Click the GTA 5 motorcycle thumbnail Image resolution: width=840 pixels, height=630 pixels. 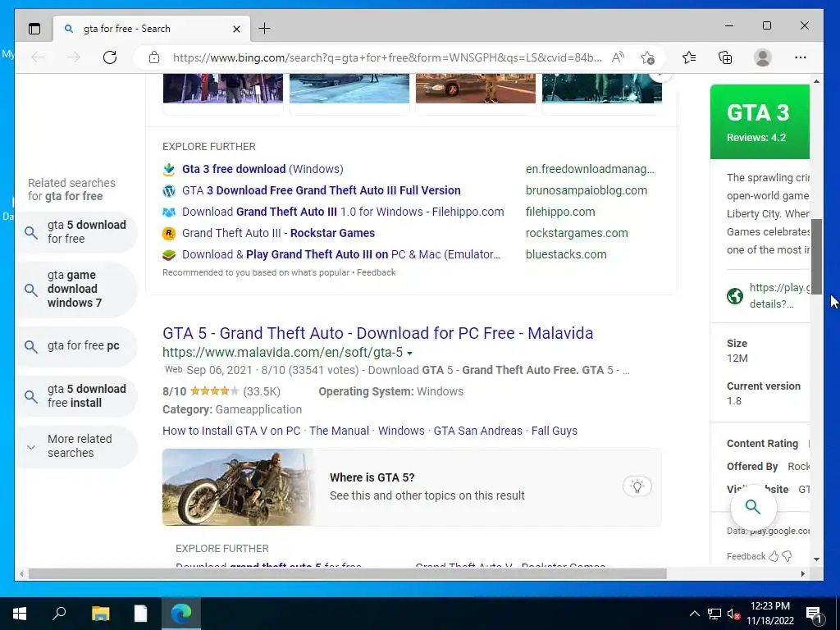click(x=239, y=487)
